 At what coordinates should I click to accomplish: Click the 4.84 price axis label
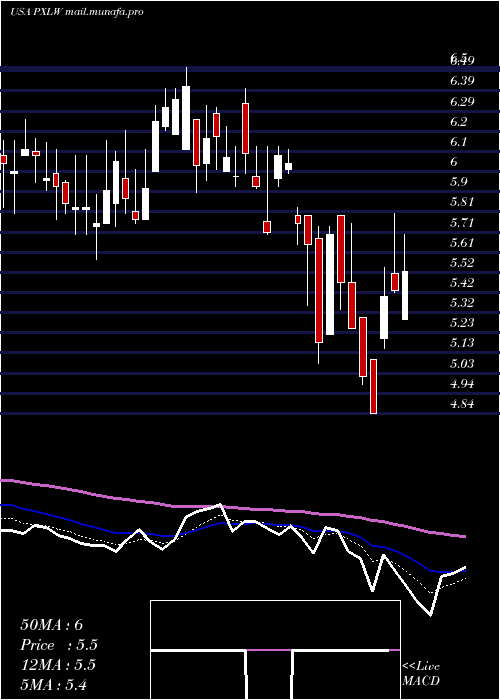[x=462, y=404]
